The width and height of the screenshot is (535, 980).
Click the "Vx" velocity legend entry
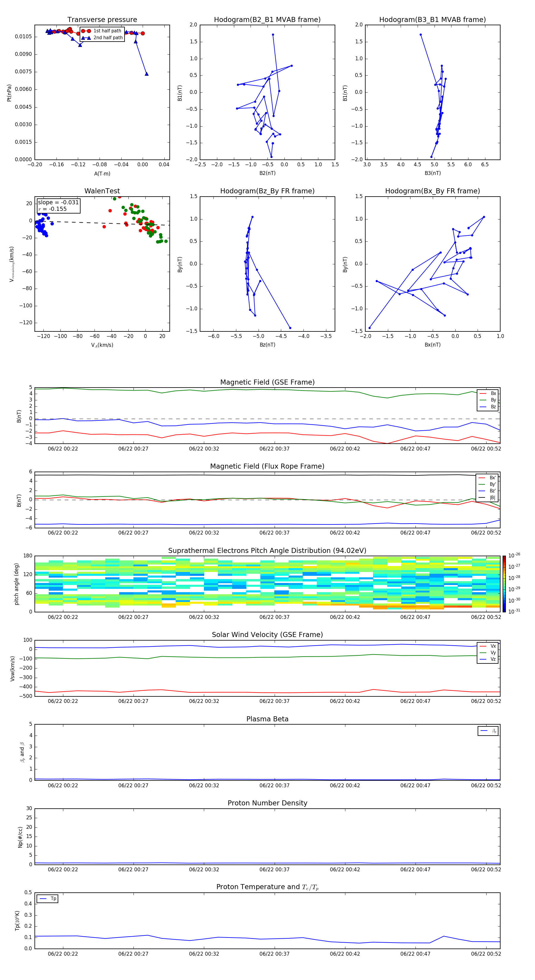tap(488, 646)
